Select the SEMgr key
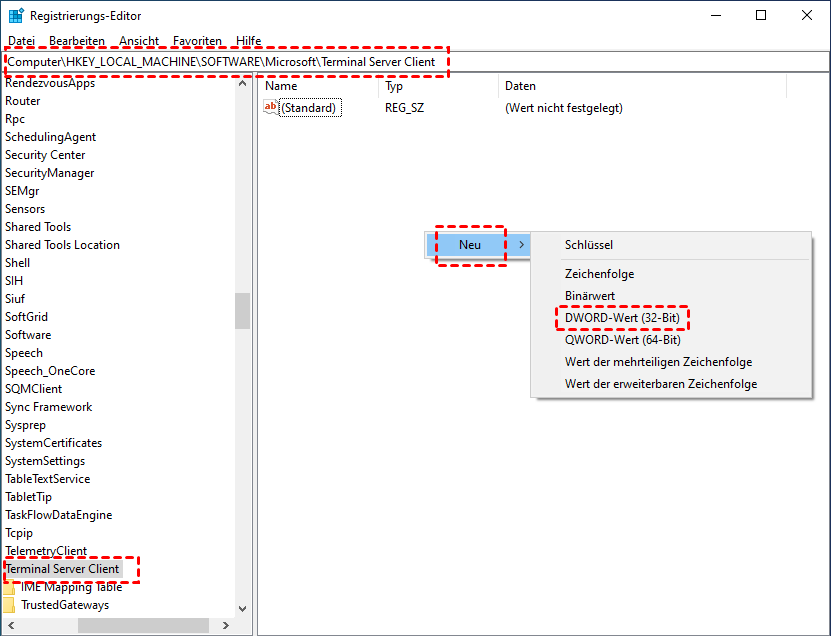The width and height of the screenshot is (831, 636). [x=22, y=191]
